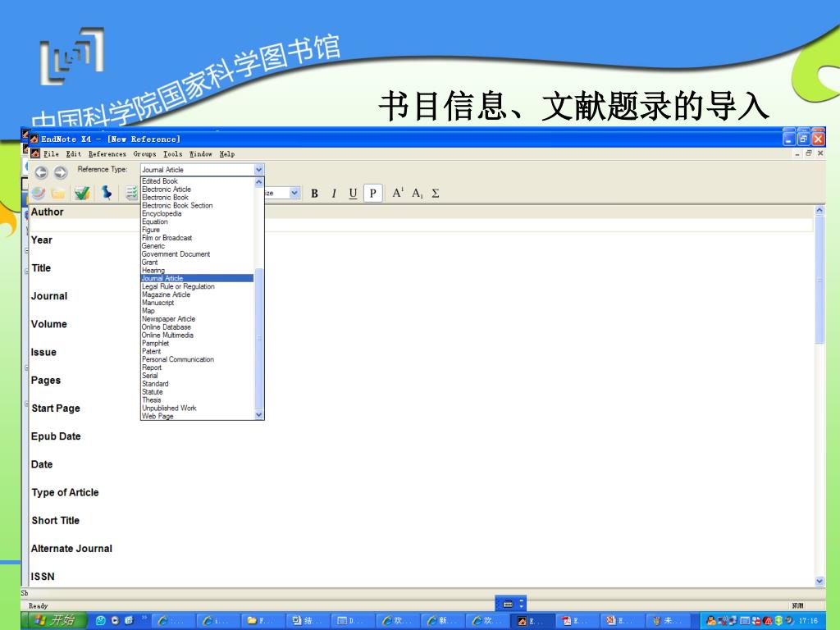Open the Edit menu

click(x=74, y=154)
